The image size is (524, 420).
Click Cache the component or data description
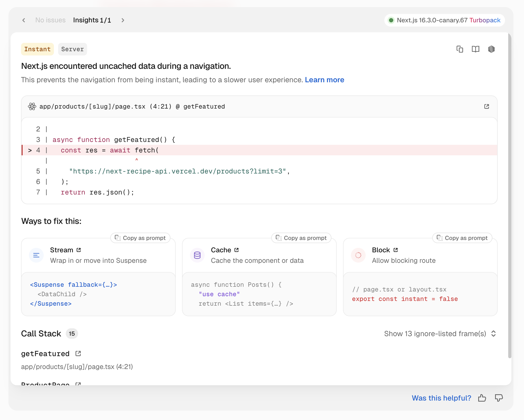click(257, 260)
